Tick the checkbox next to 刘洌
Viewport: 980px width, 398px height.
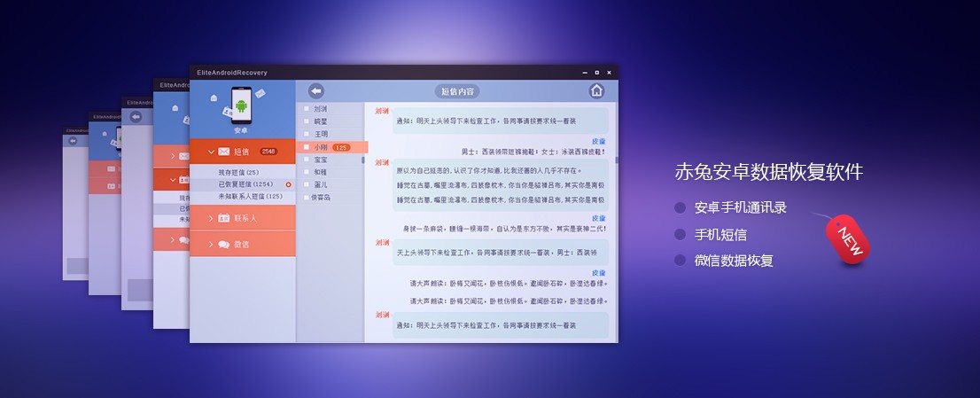[307, 109]
